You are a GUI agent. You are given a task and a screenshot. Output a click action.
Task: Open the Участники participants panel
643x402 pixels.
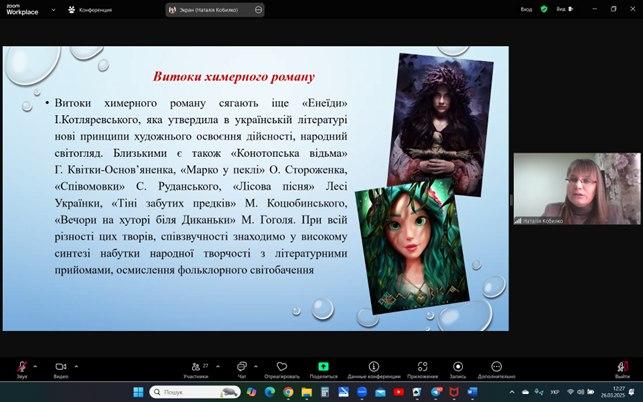196,368
